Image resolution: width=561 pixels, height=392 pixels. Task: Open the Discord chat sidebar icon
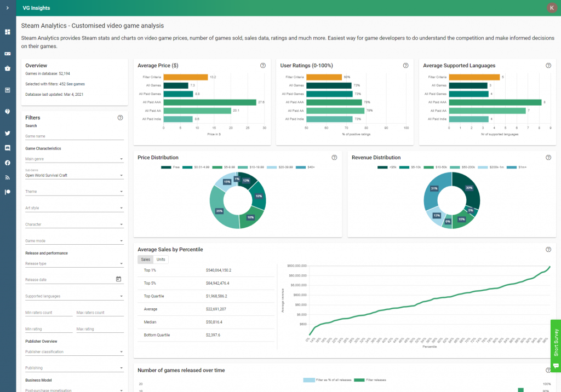(x=8, y=148)
